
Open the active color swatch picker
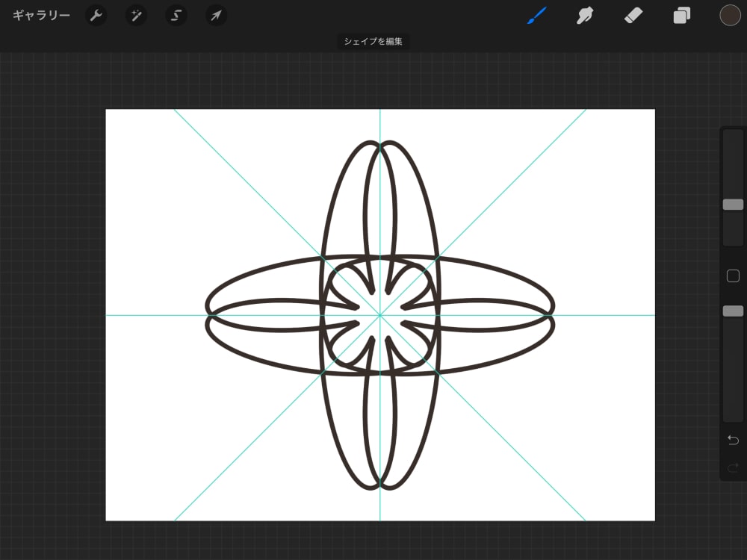pyautogui.click(x=730, y=15)
